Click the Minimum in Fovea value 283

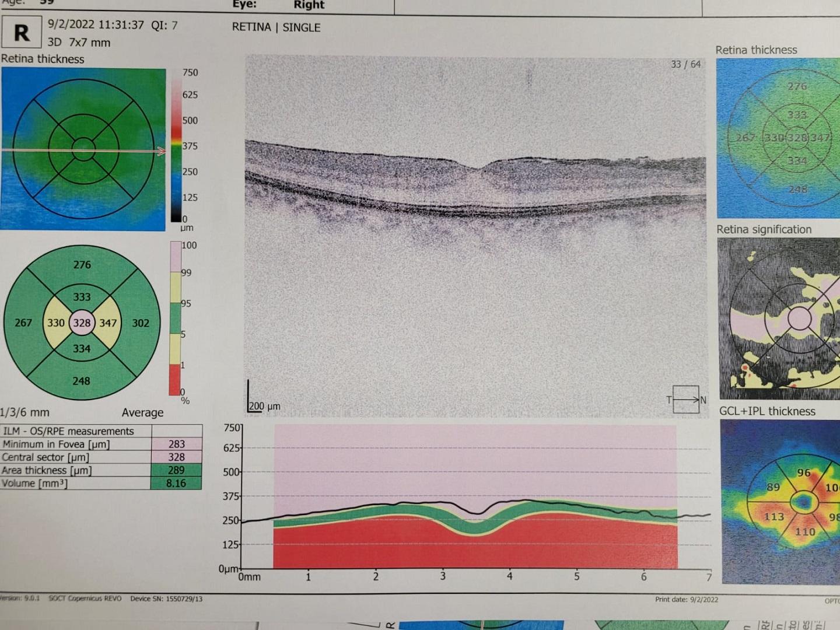[177, 444]
